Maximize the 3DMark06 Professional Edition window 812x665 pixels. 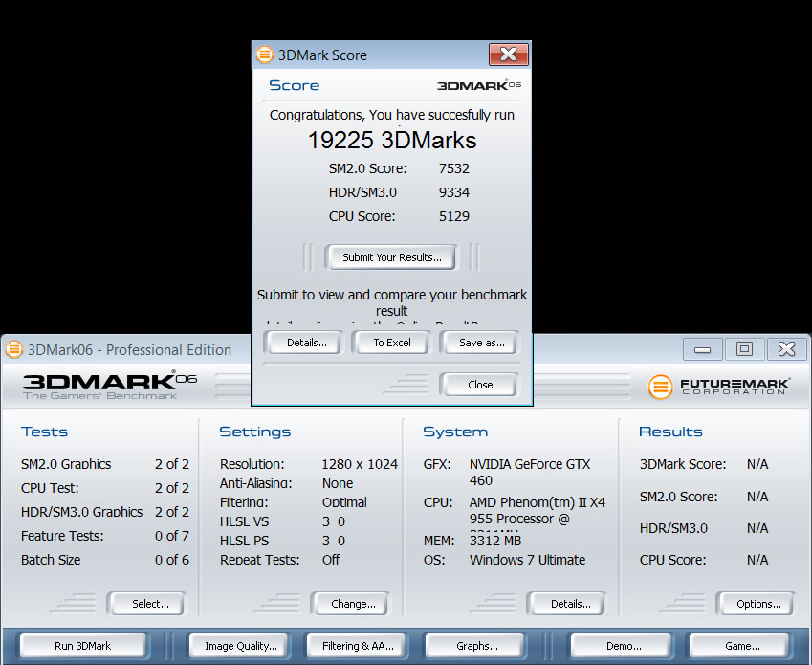coord(745,349)
